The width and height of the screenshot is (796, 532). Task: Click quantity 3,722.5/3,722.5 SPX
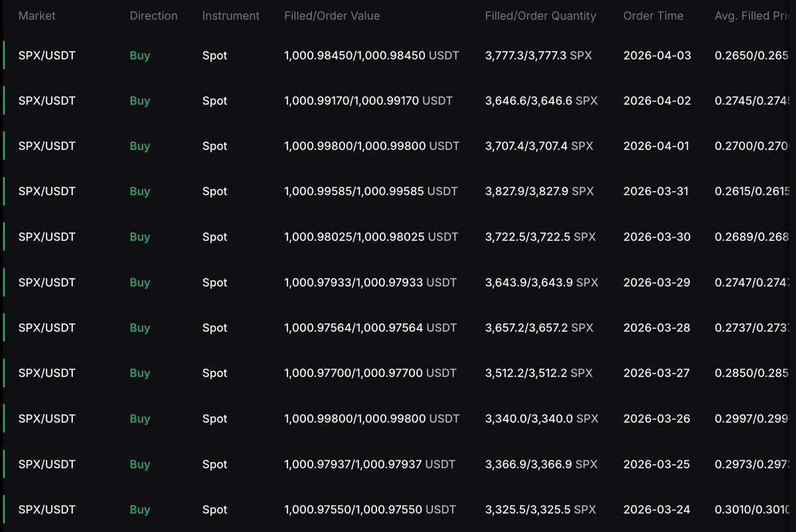[x=540, y=237]
